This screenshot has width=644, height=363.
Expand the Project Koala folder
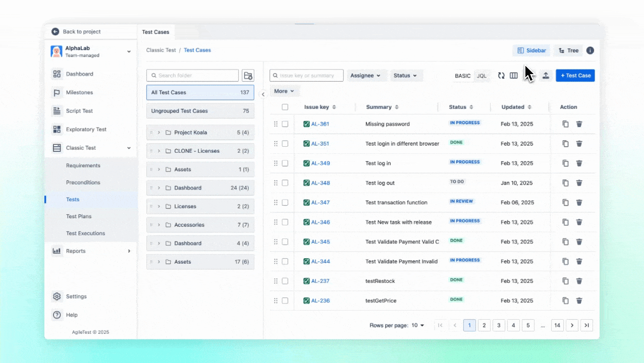pos(159,133)
